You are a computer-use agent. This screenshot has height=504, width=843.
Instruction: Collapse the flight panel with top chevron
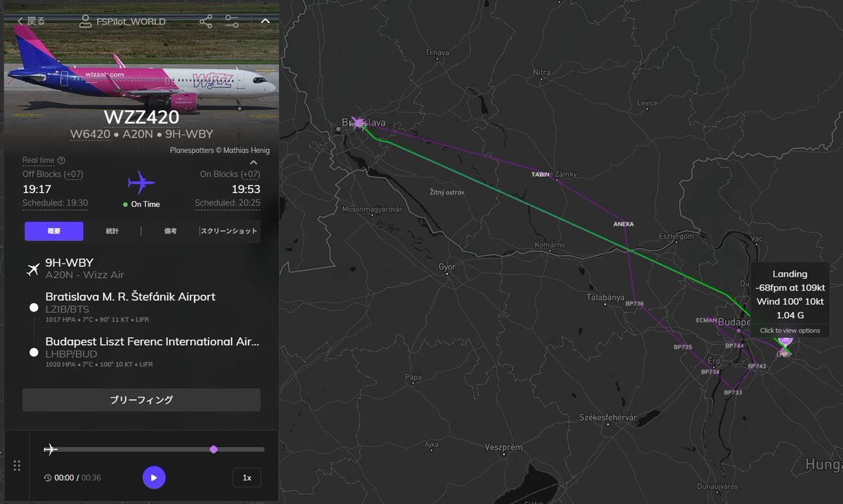[x=265, y=21]
